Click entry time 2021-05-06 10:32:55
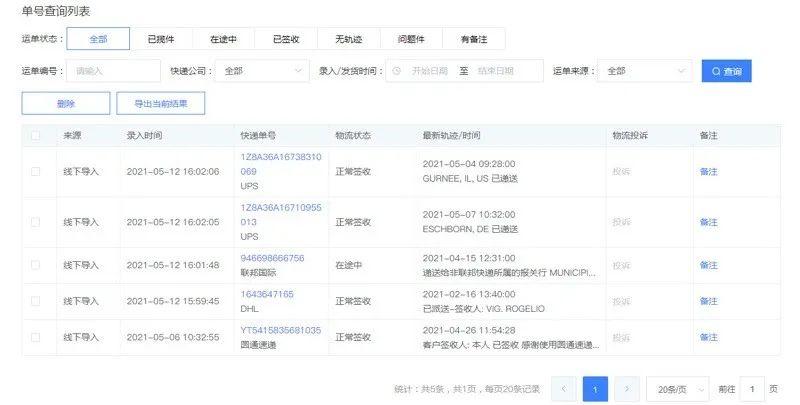 pos(173,337)
